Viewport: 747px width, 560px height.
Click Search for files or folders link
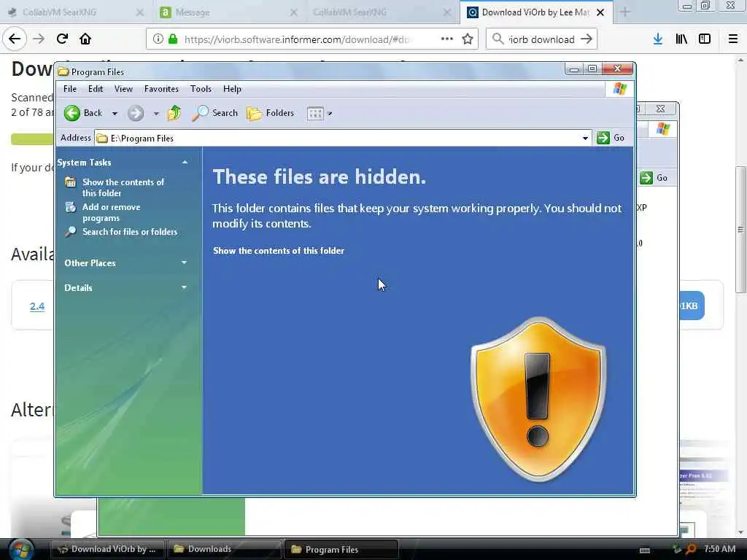tap(130, 231)
